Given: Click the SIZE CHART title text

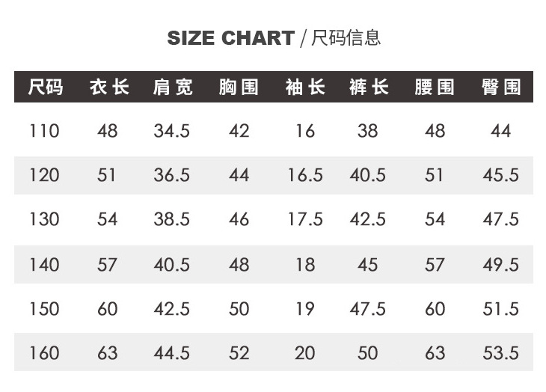Looking at the screenshot, I should point(230,38).
